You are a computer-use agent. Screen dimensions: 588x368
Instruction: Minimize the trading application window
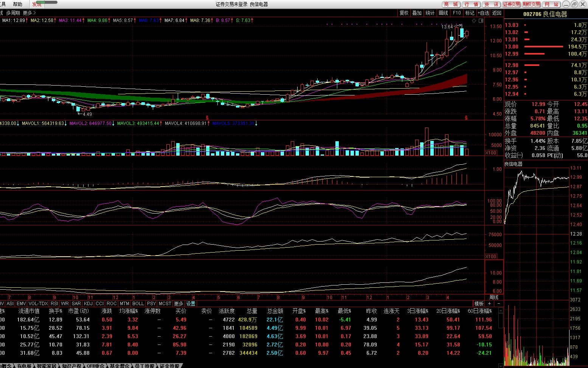[566, 4]
